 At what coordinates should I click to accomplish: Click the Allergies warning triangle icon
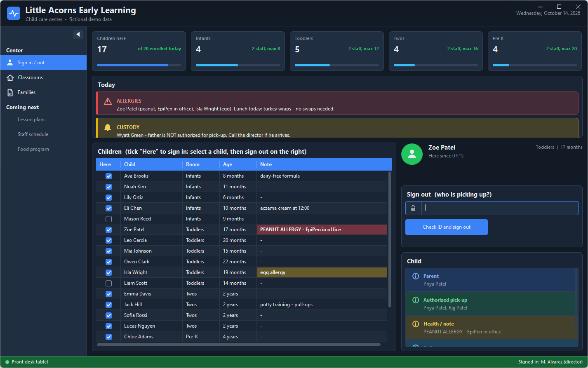click(x=108, y=101)
